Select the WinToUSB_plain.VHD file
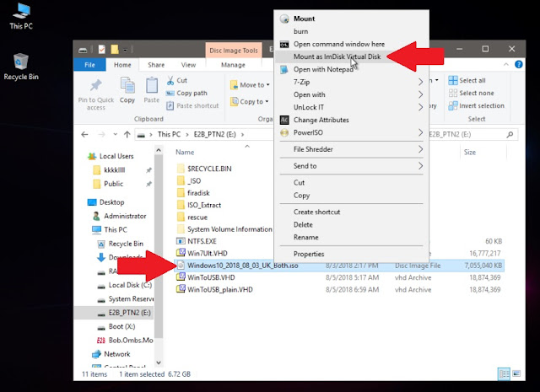The width and height of the screenshot is (540, 392). [214, 289]
